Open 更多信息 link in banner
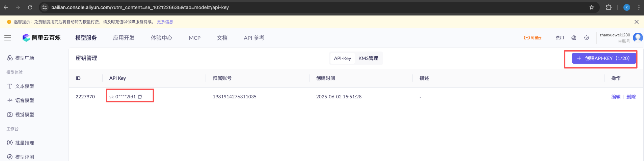 [x=165, y=22]
